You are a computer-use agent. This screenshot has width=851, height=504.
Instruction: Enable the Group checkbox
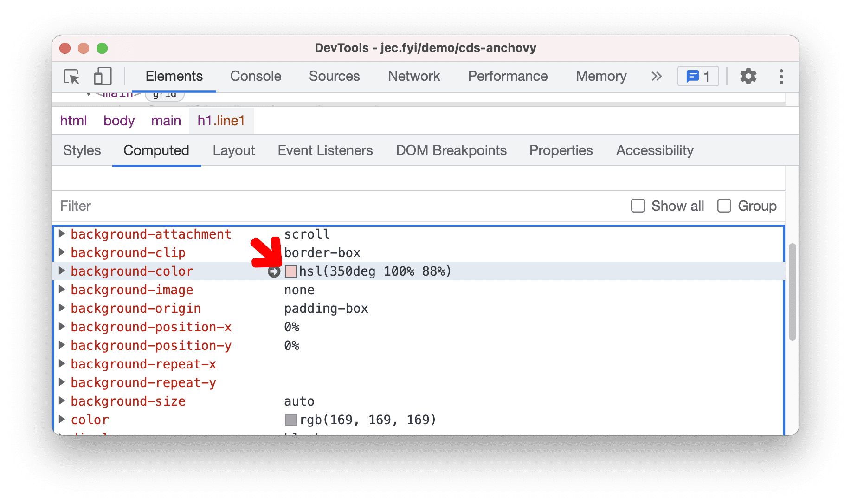coord(724,206)
